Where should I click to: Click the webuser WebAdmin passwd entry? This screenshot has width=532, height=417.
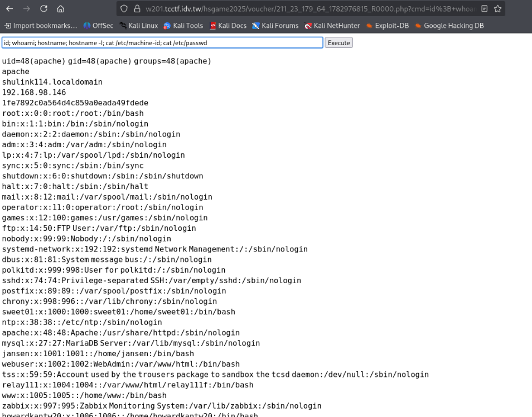tap(121, 364)
